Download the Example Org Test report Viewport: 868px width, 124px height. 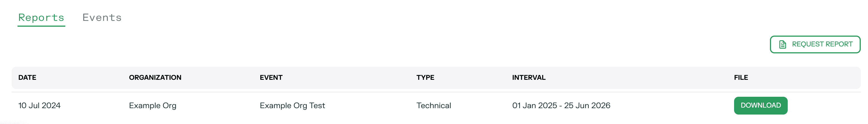point(760,105)
